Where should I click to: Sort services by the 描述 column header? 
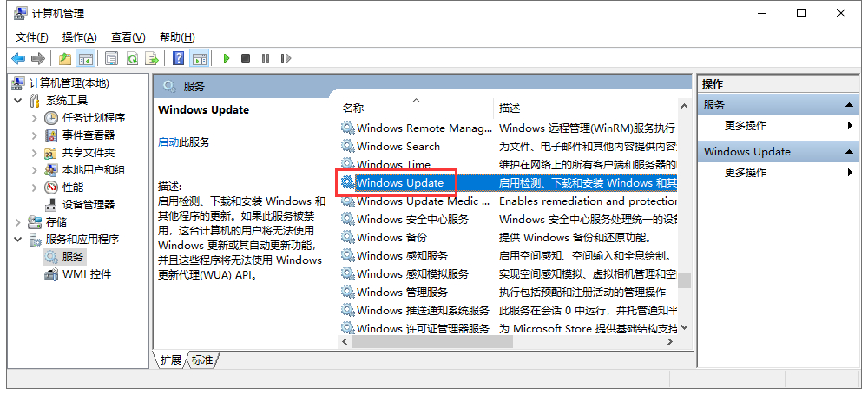pos(585,108)
